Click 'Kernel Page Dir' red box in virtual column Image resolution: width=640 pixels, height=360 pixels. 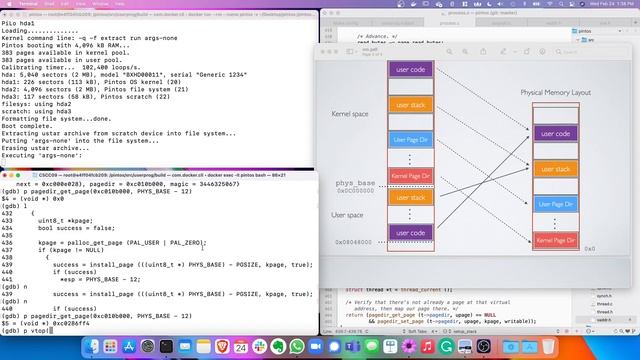point(411,176)
